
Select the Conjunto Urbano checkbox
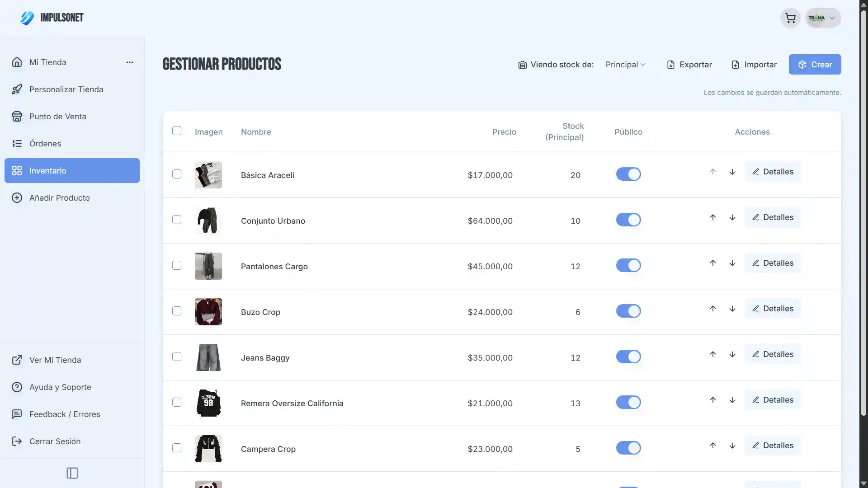(177, 220)
